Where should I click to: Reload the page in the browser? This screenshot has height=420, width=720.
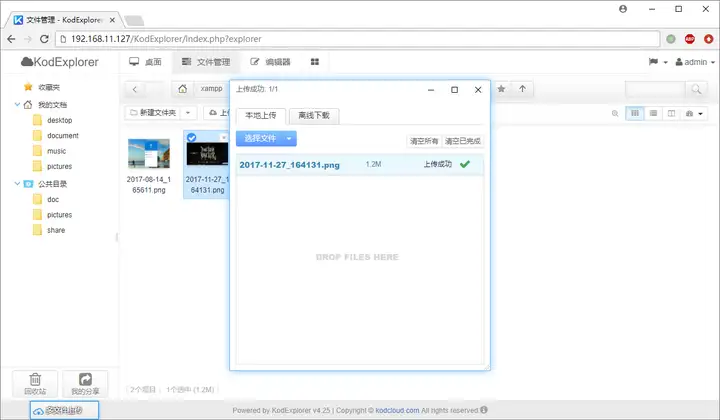point(44,39)
